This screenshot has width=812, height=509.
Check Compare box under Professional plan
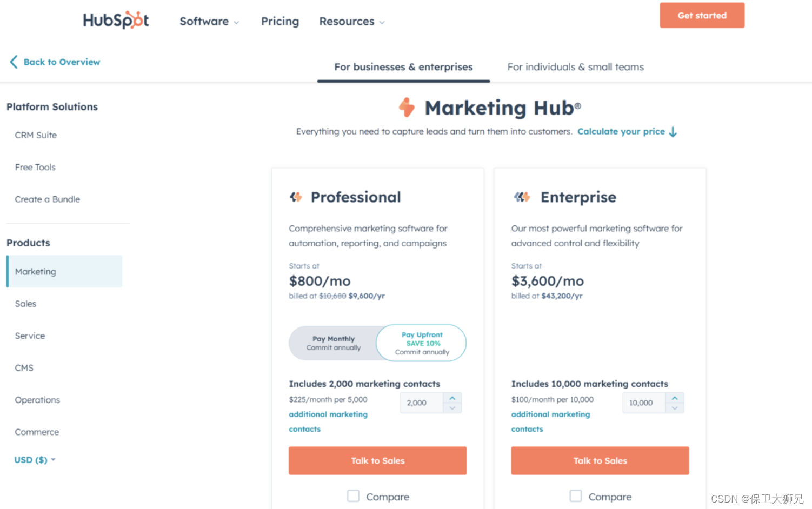(353, 495)
